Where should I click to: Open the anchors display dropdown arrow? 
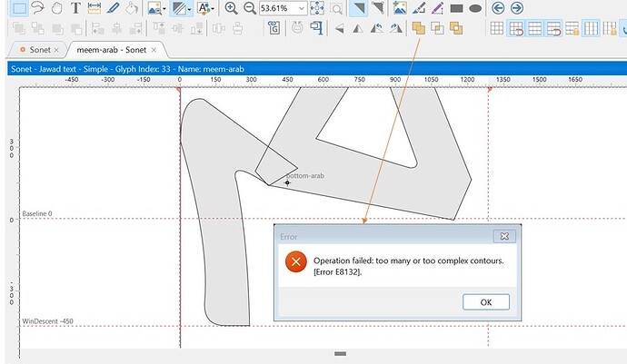click(x=213, y=8)
